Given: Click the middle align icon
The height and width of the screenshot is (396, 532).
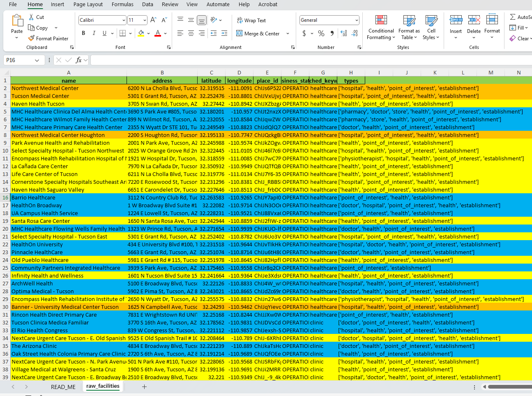Looking at the screenshot, I should pyautogui.click(x=191, y=20).
